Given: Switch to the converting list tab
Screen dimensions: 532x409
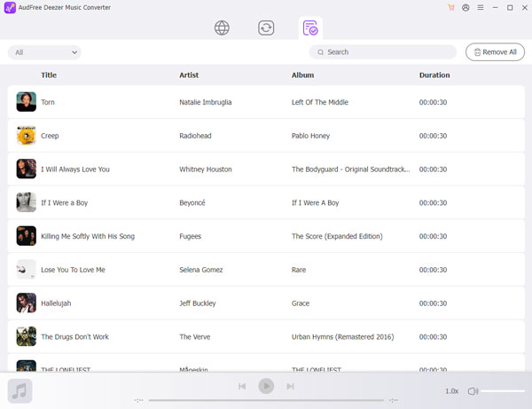Looking at the screenshot, I should 266,28.
